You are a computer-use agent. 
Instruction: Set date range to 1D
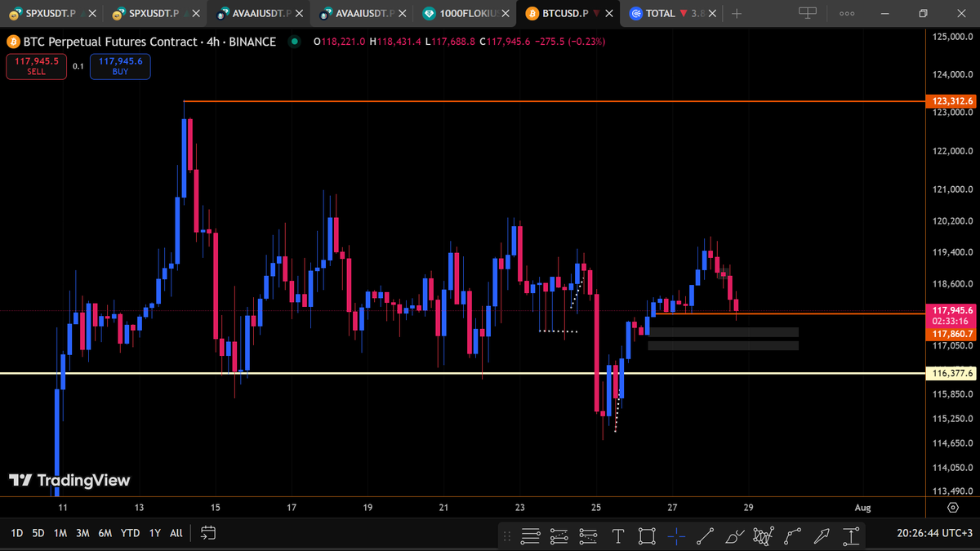(16, 533)
